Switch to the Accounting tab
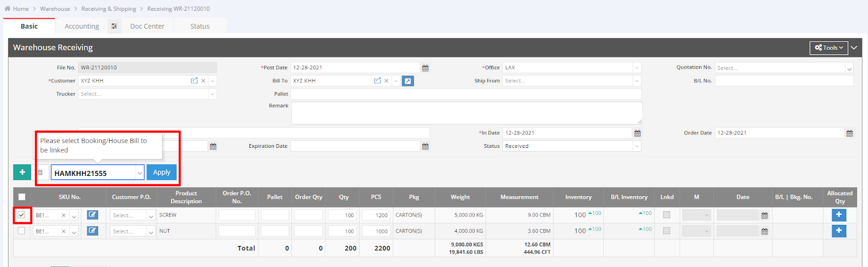The image size is (868, 267). pos(81,26)
